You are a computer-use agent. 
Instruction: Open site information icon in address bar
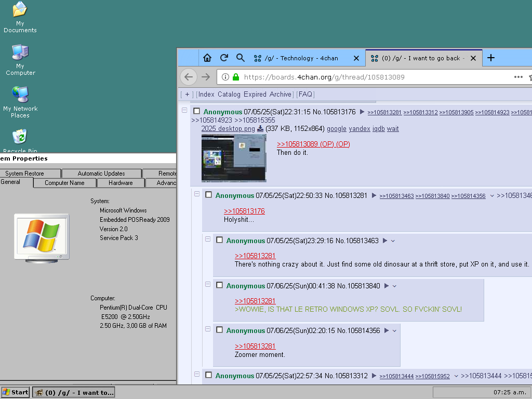tap(225, 77)
